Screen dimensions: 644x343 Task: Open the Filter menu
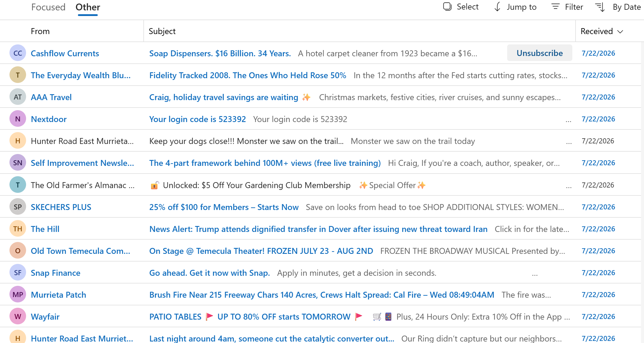coord(567,7)
